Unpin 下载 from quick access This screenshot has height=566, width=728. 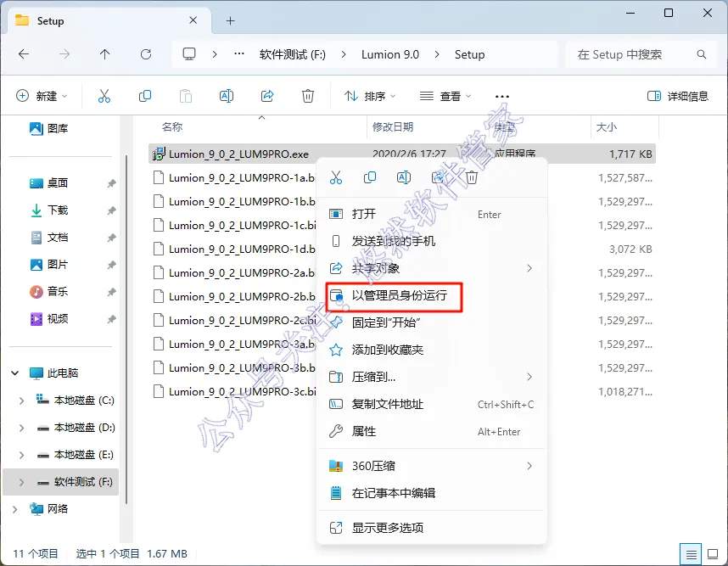tap(111, 210)
